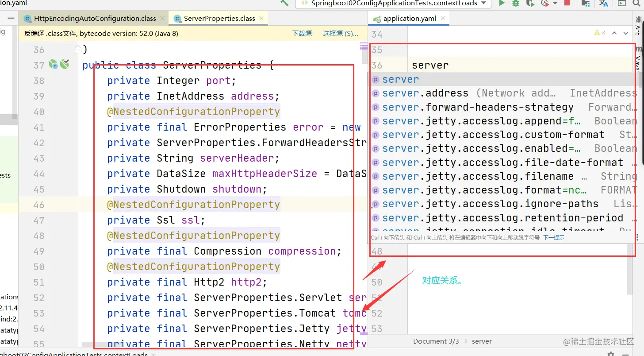644x356 pixels.
Task: Click the 'compression' field on line 49
Action: [x=302, y=251]
